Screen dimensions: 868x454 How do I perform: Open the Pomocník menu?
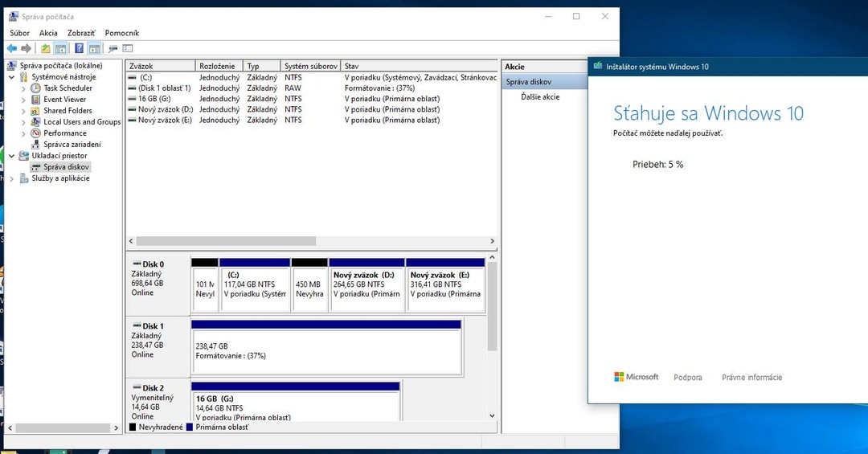pyautogui.click(x=122, y=33)
